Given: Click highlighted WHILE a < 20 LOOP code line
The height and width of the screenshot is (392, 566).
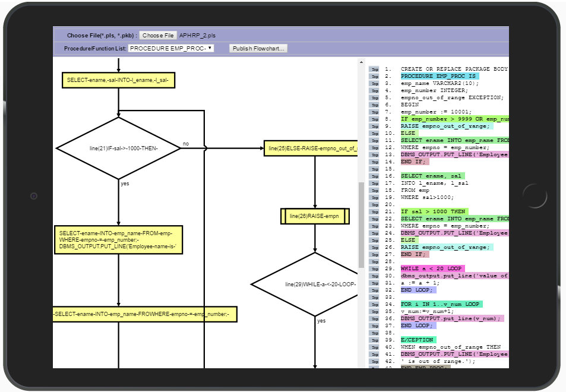Looking at the screenshot, I should [x=432, y=268].
